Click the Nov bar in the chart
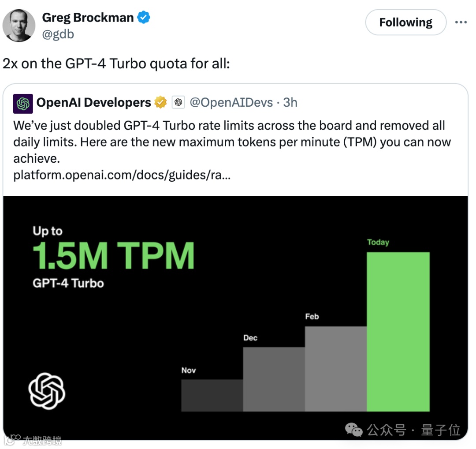 (212, 395)
